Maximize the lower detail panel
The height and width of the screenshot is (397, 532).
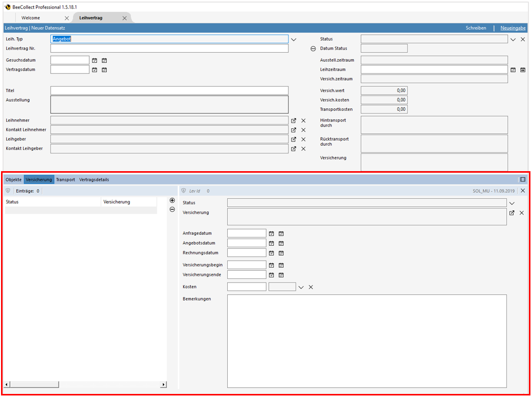click(523, 179)
